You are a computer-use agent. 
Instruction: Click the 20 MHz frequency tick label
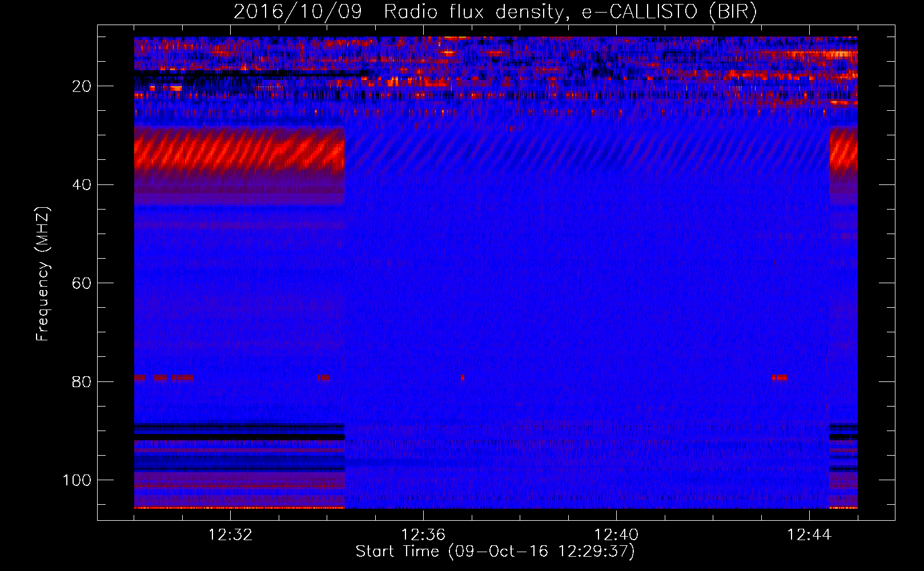[82, 86]
